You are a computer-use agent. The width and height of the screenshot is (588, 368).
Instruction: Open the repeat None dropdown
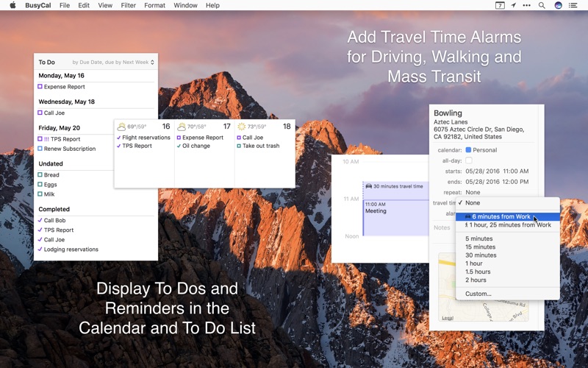(x=473, y=192)
